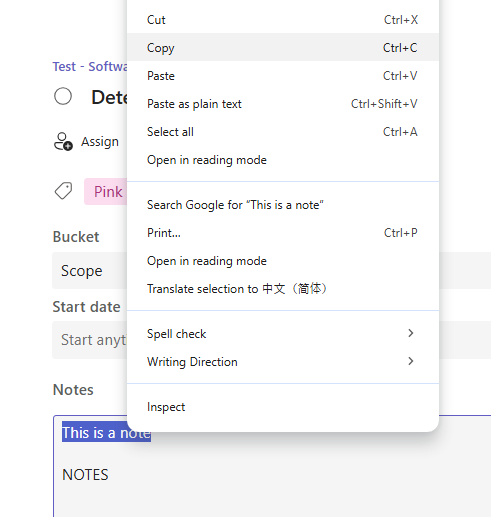Choose Print… from the context menu
Image resolution: width=491 pixels, height=517 pixels.
[283, 233]
